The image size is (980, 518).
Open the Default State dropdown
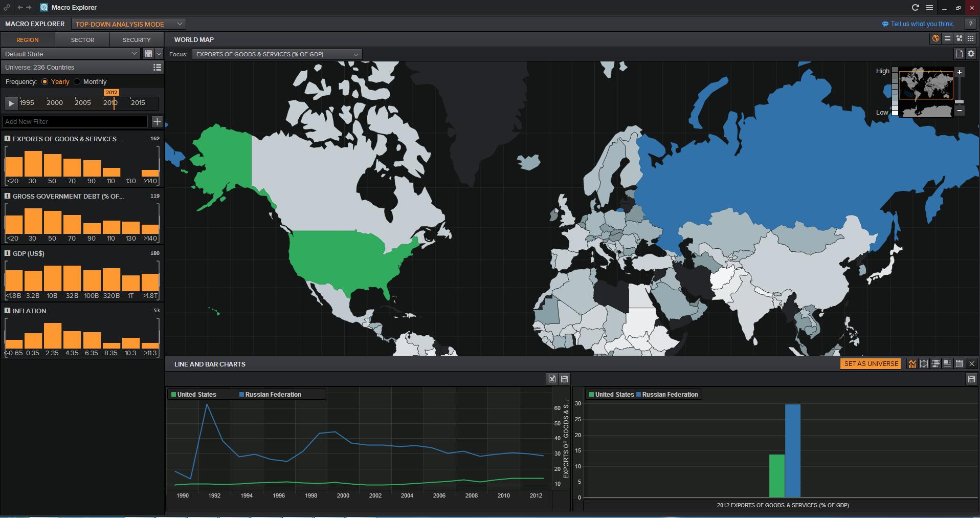[71, 54]
